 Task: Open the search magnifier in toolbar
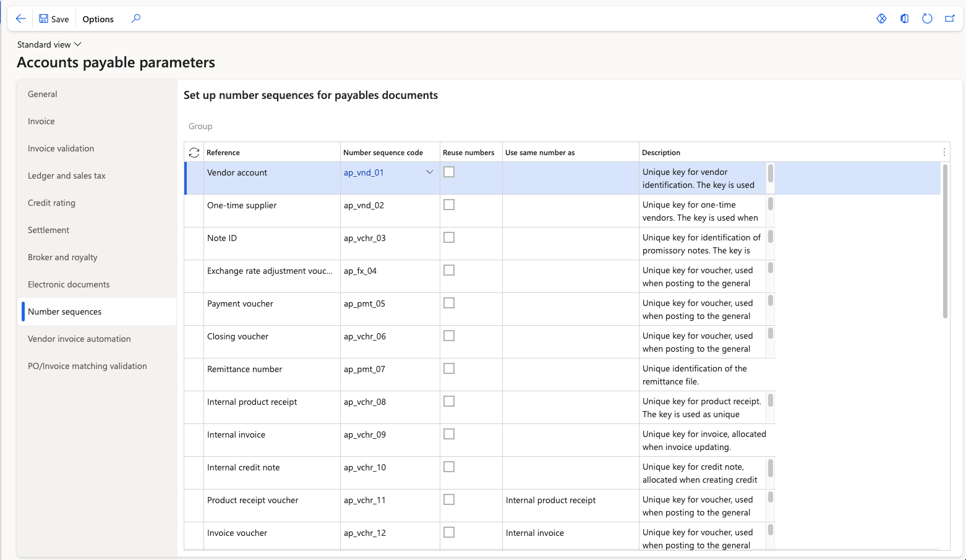tap(136, 19)
